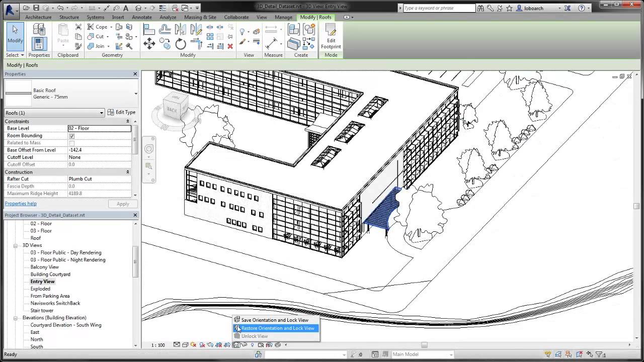Collapse the 3D Views branch in Project Browser
Viewport: 644px width, 362px height.
pos(16,245)
